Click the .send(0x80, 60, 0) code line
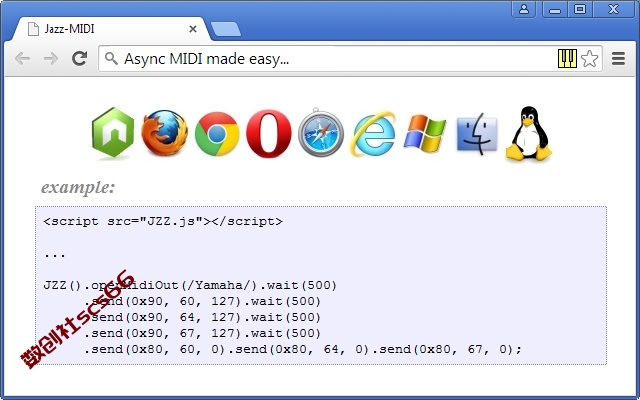The width and height of the screenshot is (640, 400). (303, 349)
